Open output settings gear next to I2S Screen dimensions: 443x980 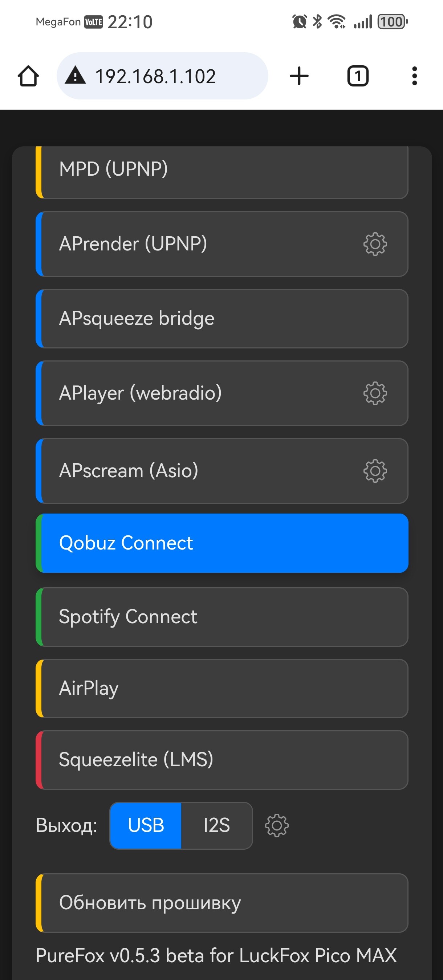tap(277, 825)
